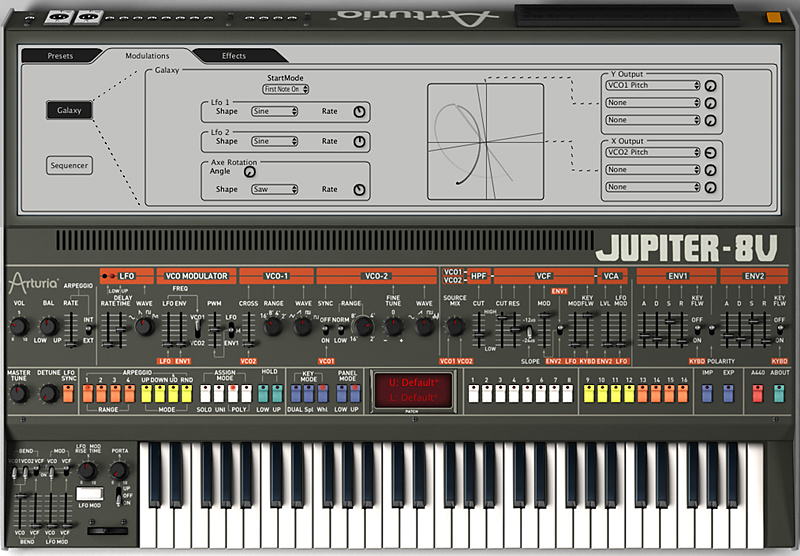Open Lfo 1 Shape dropdown
Image resolution: width=800 pixels, height=556 pixels.
[x=274, y=111]
